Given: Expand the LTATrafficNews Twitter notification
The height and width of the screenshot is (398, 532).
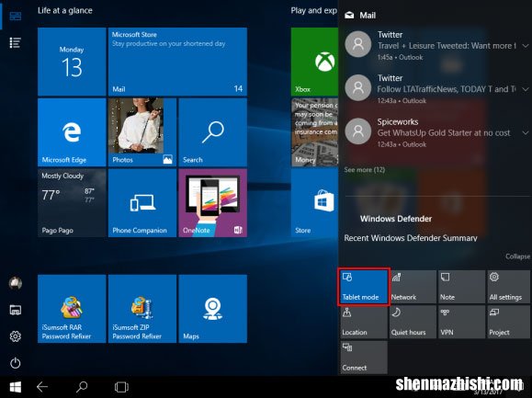Looking at the screenshot, I should point(526,89).
